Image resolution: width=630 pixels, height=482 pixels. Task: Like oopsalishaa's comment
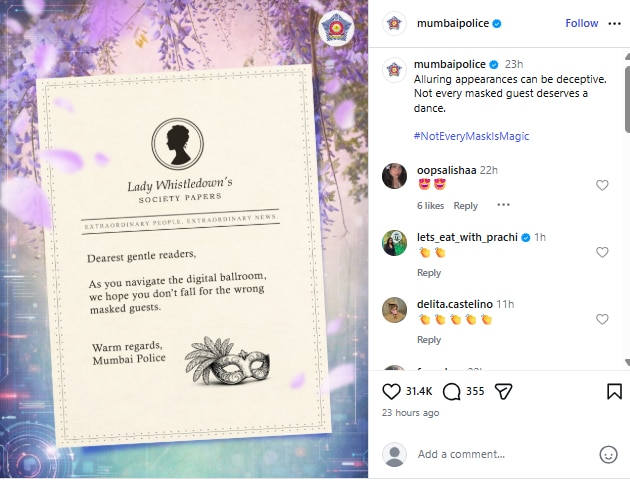602,186
